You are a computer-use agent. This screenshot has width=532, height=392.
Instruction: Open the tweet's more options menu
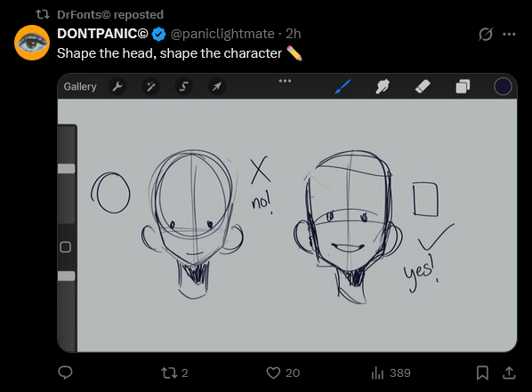point(509,34)
